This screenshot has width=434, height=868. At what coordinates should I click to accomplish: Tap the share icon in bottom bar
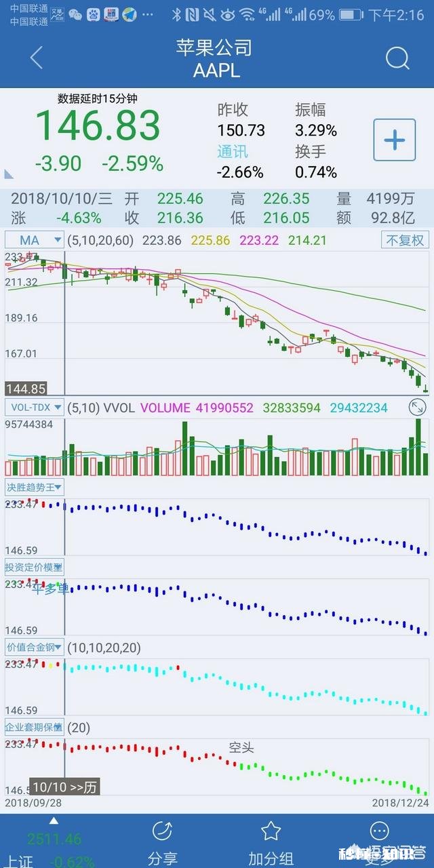[x=162, y=831]
